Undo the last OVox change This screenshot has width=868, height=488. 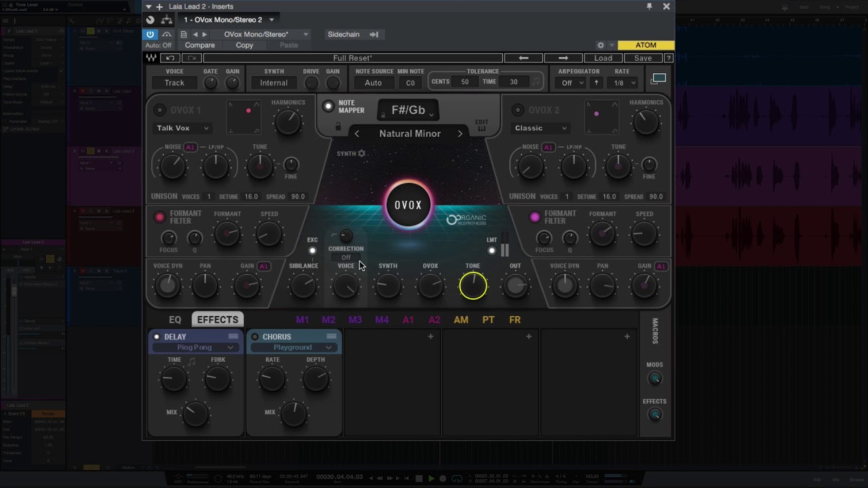pos(170,58)
